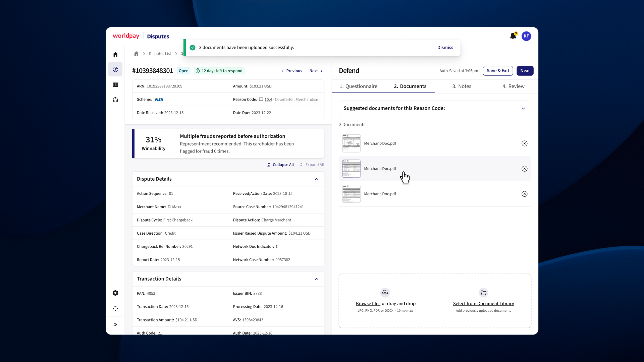Open the table reports sidebar icon

(115, 84)
